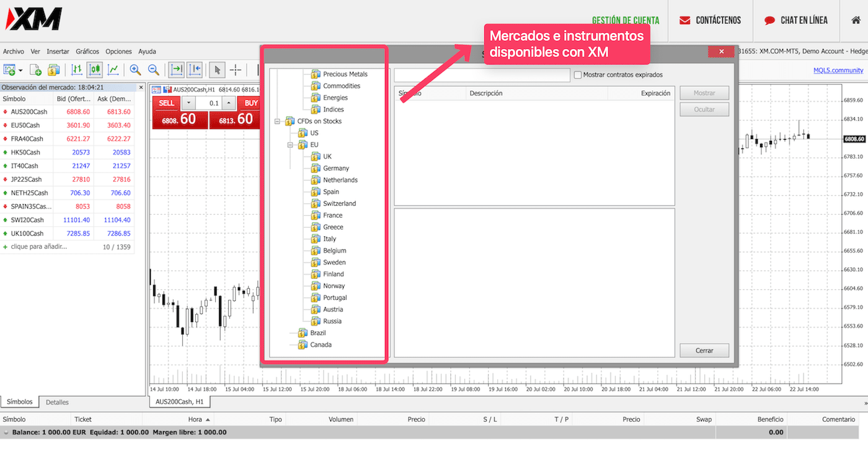
Task: Click the Commodities folder icon
Action: click(316, 86)
